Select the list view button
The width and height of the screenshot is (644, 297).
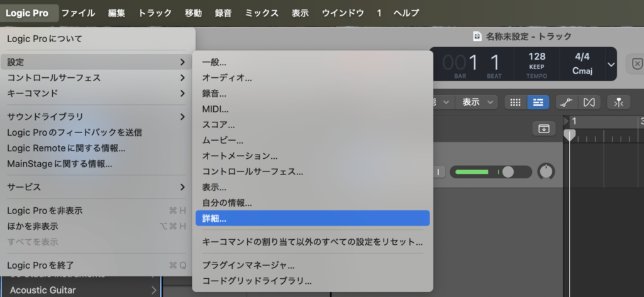pyautogui.click(x=538, y=102)
